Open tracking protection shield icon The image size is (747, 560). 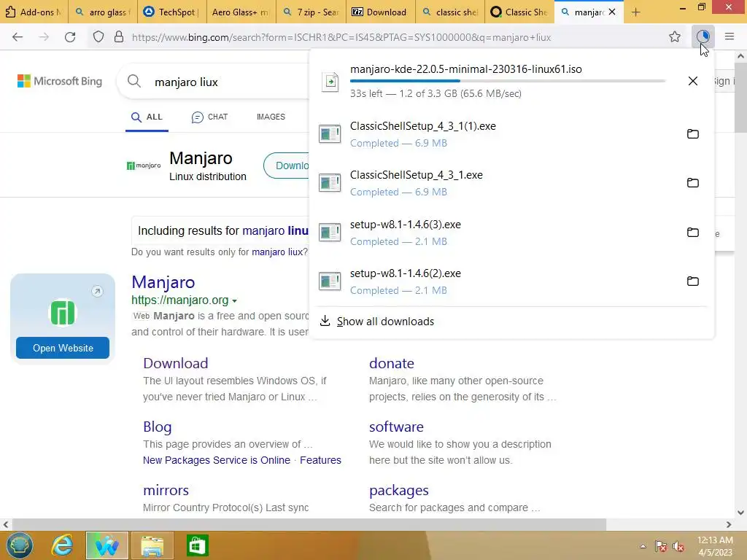pyautogui.click(x=98, y=37)
